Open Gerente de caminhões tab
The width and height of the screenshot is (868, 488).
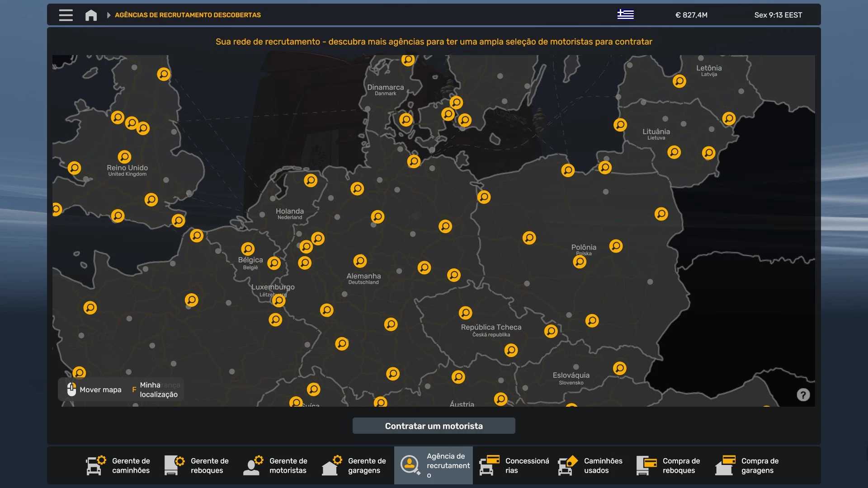tap(118, 465)
